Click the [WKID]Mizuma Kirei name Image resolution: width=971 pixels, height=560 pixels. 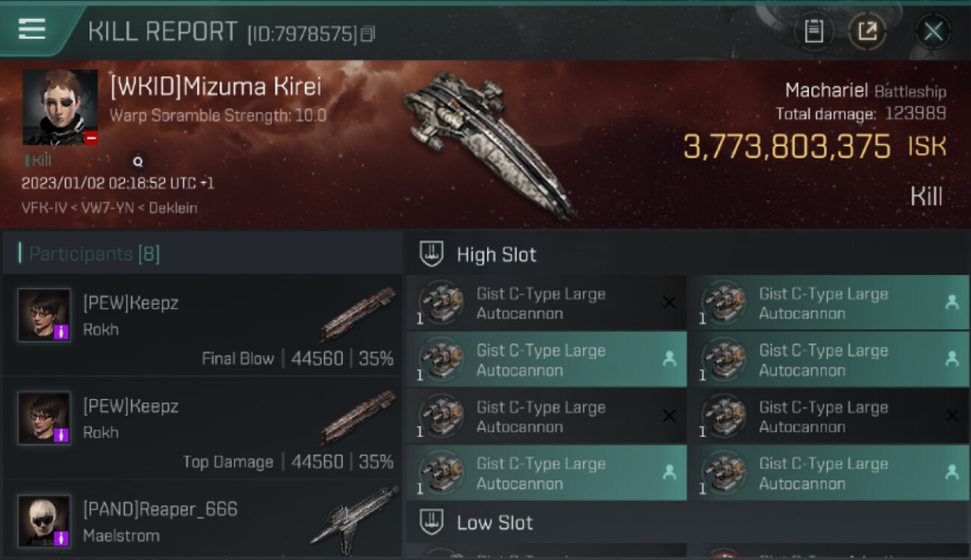click(x=215, y=87)
